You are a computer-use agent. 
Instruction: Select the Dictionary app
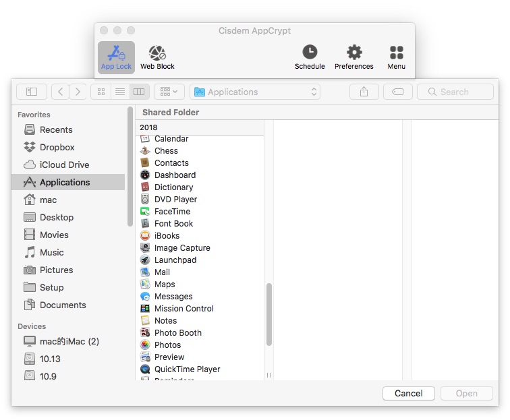200,187
